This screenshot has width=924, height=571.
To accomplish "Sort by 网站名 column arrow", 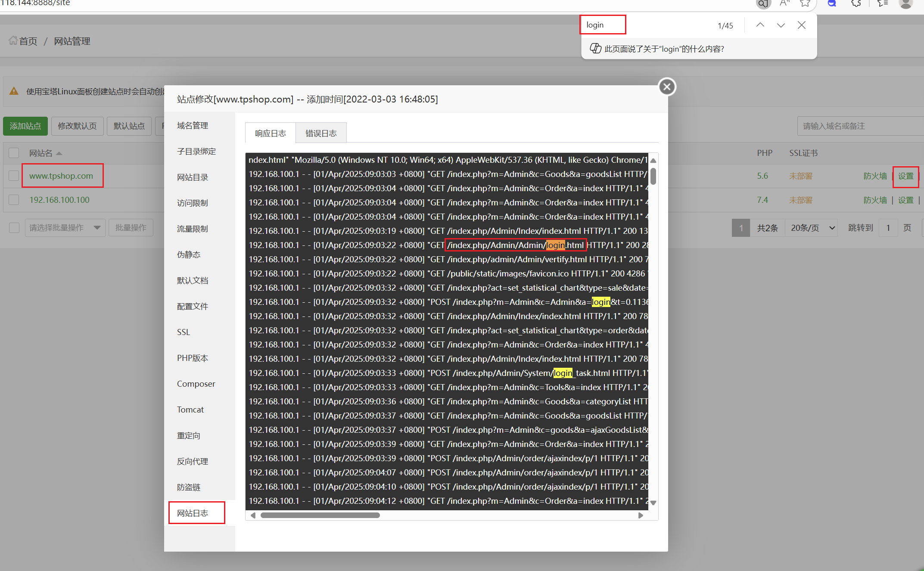I will point(59,153).
